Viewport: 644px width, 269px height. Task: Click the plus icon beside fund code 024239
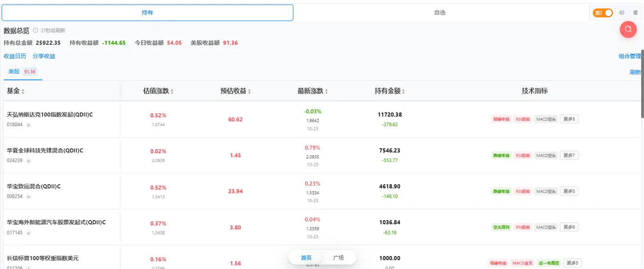(29, 161)
